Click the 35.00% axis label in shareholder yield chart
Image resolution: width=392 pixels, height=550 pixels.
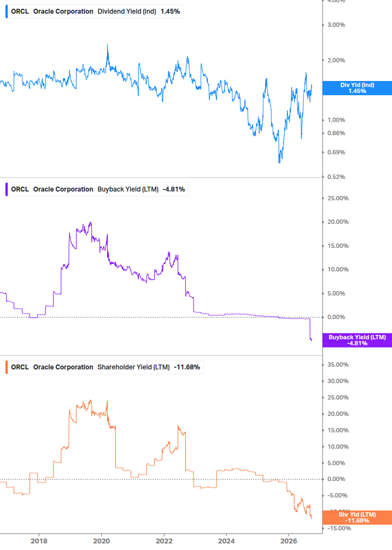click(338, 365)
